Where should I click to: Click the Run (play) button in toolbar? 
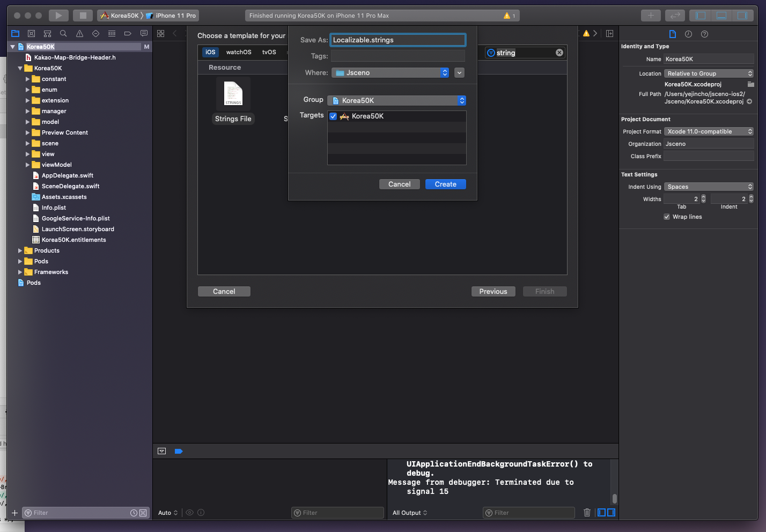[x=59, y=16]
